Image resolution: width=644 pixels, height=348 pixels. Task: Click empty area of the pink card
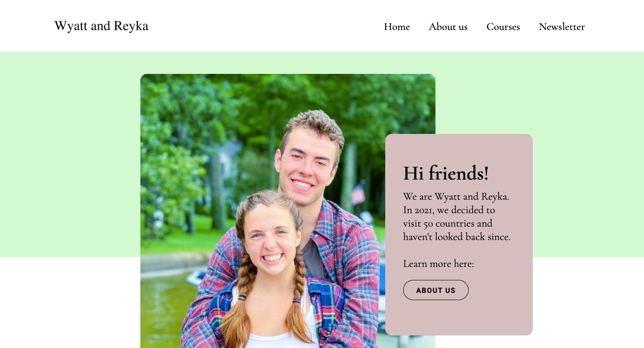(498, 314)
